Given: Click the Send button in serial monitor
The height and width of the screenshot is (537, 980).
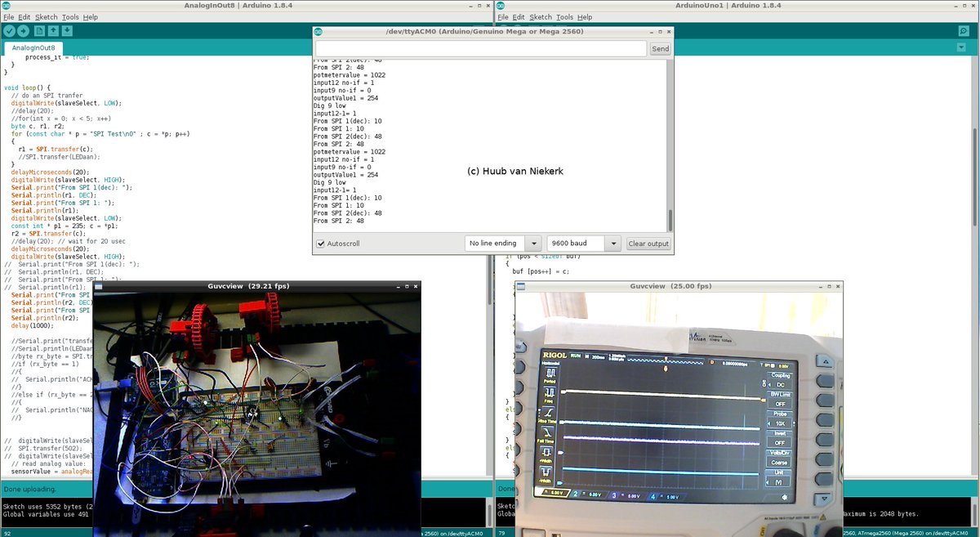Looking at the screenshot, I should [x=660, y=49].
